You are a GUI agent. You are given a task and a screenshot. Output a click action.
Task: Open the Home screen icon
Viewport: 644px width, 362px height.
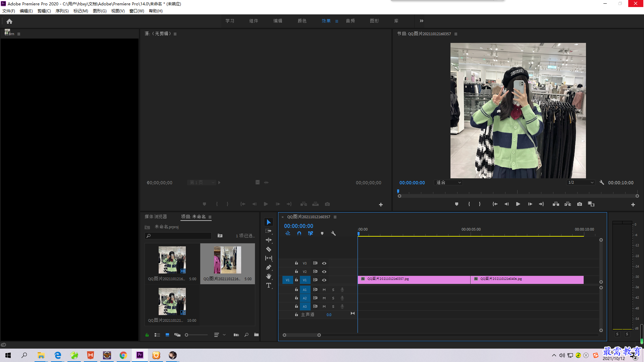[9, 21]
